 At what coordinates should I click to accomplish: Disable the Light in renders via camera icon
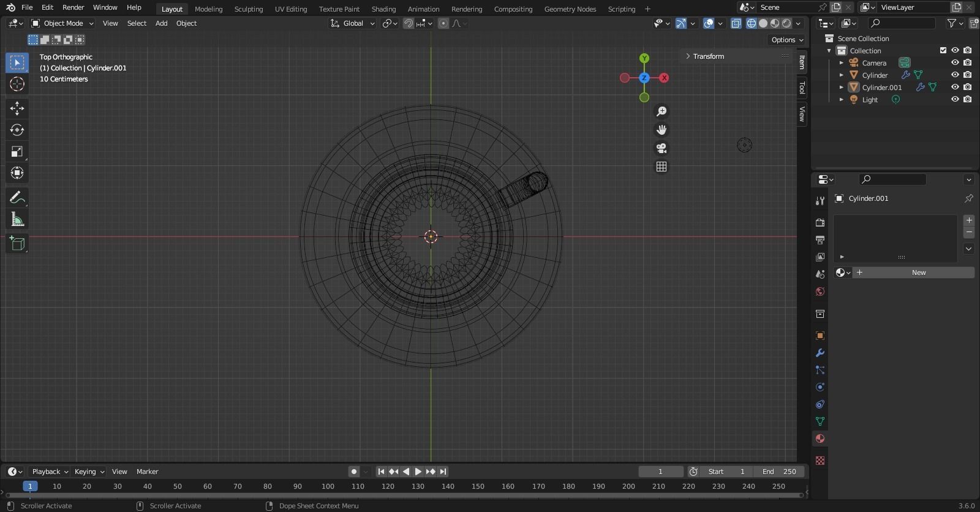coord(968,99)
